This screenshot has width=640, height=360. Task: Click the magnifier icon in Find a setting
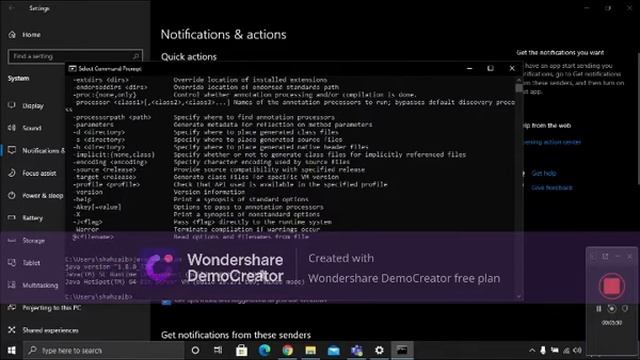(136, 56)
